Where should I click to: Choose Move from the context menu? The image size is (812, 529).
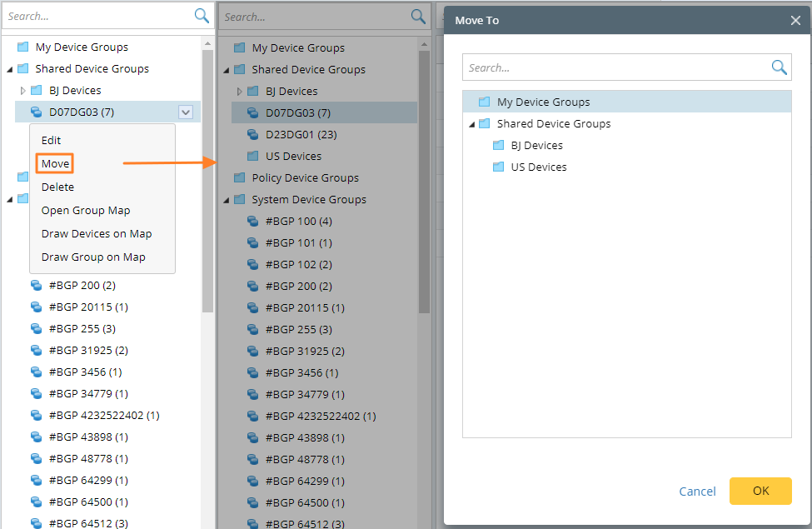tap(55, 163)
